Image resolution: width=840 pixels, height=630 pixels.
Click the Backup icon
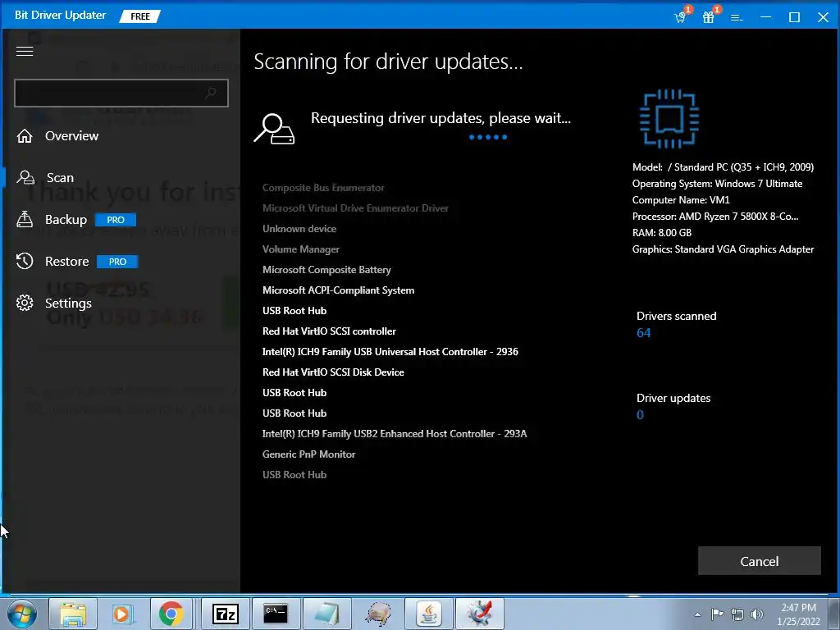25,219
